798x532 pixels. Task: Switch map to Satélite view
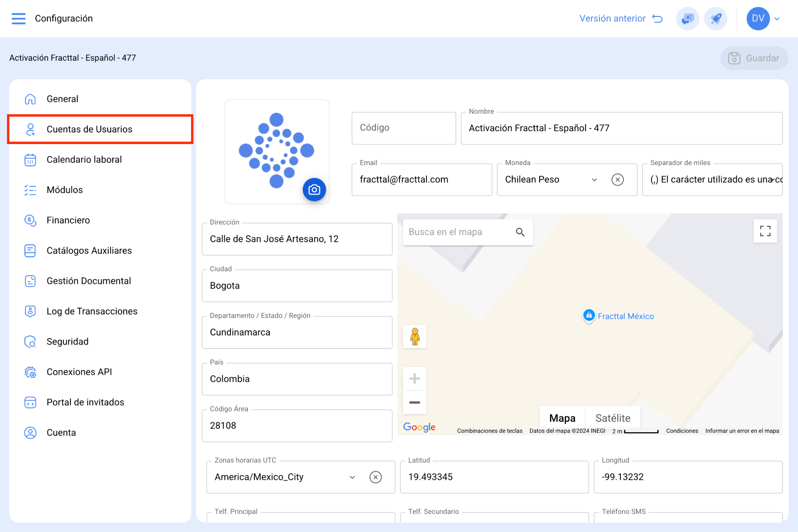point(613,418)
